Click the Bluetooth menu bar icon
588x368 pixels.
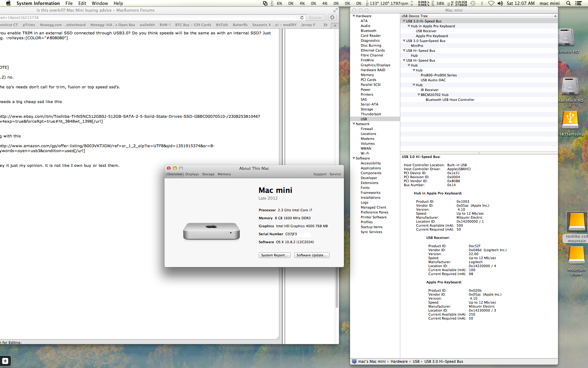[482, 3]
